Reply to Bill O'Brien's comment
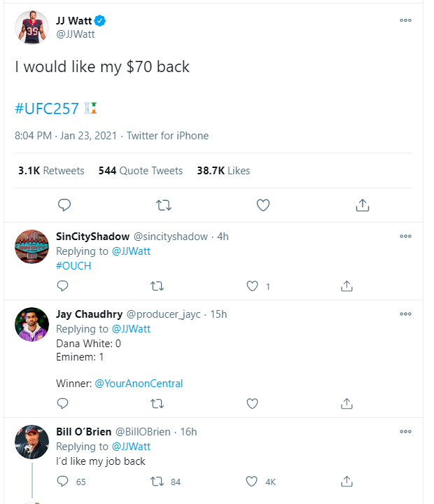The width and height of the screenshot is (434, 504). click(x=62, y=482)
